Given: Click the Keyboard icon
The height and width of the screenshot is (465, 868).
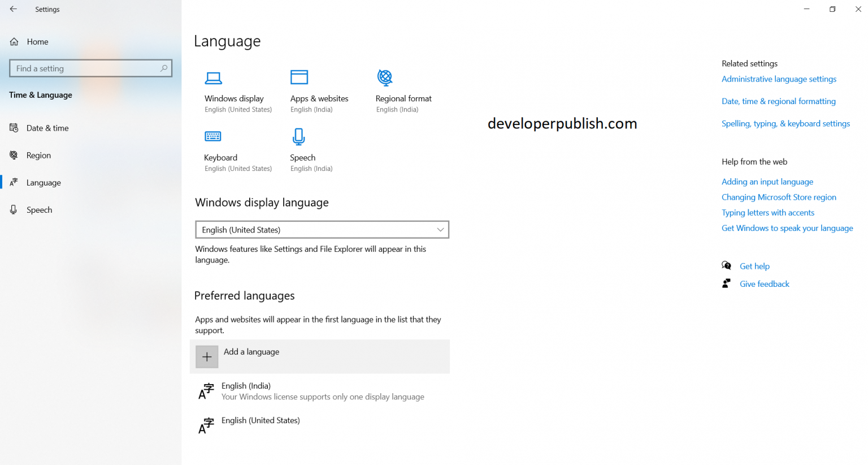Looking at the screenshot, I should tap(213, 136).
